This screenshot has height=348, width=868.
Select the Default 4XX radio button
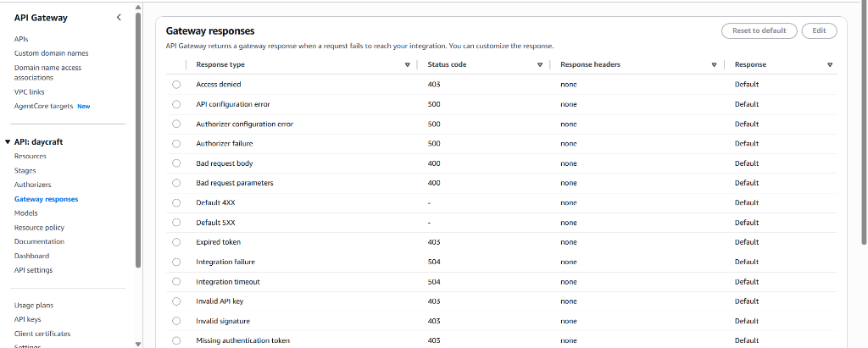tap(176, 202)
